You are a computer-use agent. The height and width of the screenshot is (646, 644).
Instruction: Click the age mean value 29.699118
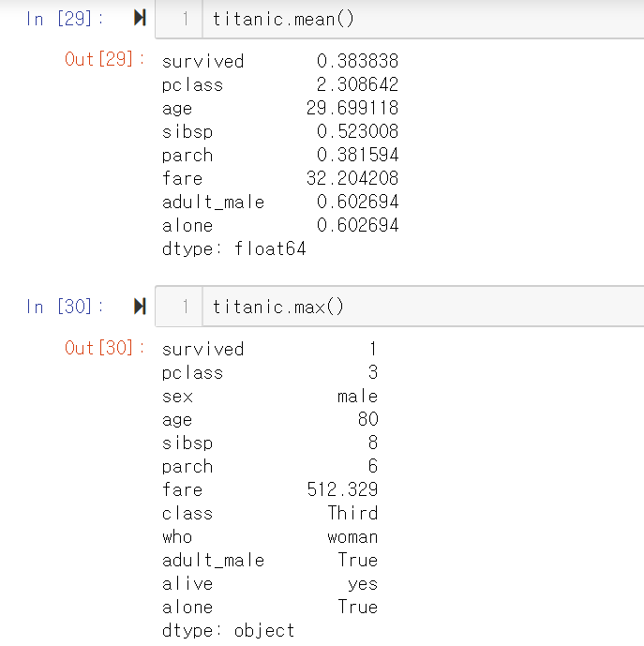pos(352,108)
